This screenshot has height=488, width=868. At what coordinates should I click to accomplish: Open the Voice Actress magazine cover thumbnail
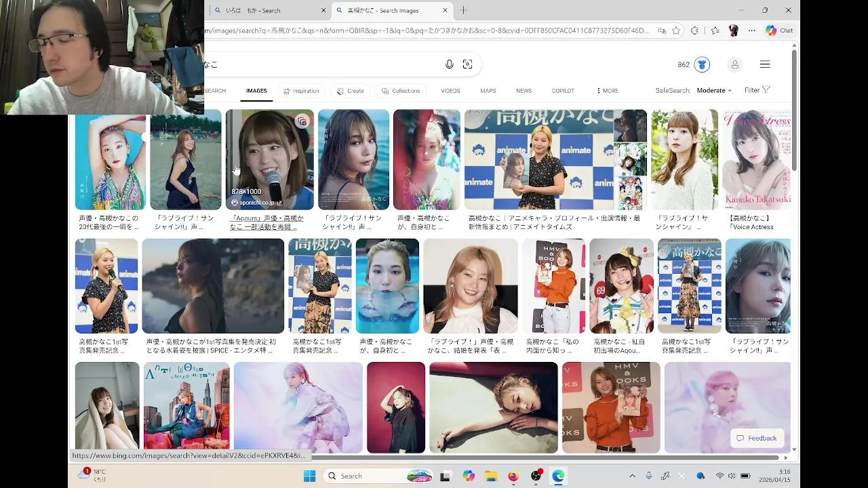[x=756, y=159]
